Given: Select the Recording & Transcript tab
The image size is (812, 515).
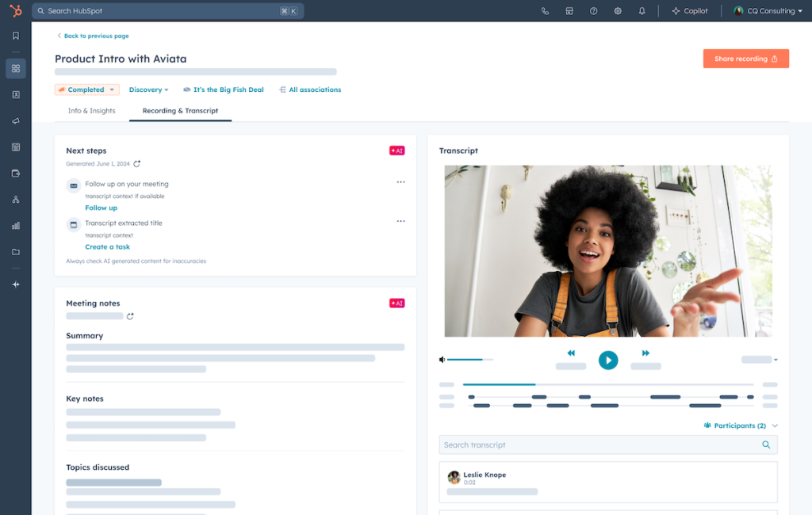Looking at the screenshot, I should [181, 111].
